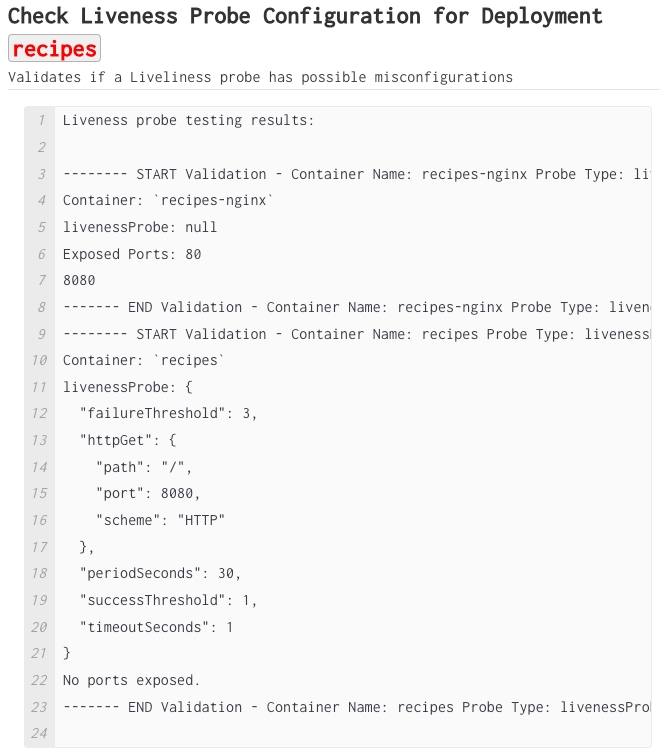Click the "timeoutSeconds": 1 entry
This screenshot has height=751, width=660.
(x=156, y=627)
